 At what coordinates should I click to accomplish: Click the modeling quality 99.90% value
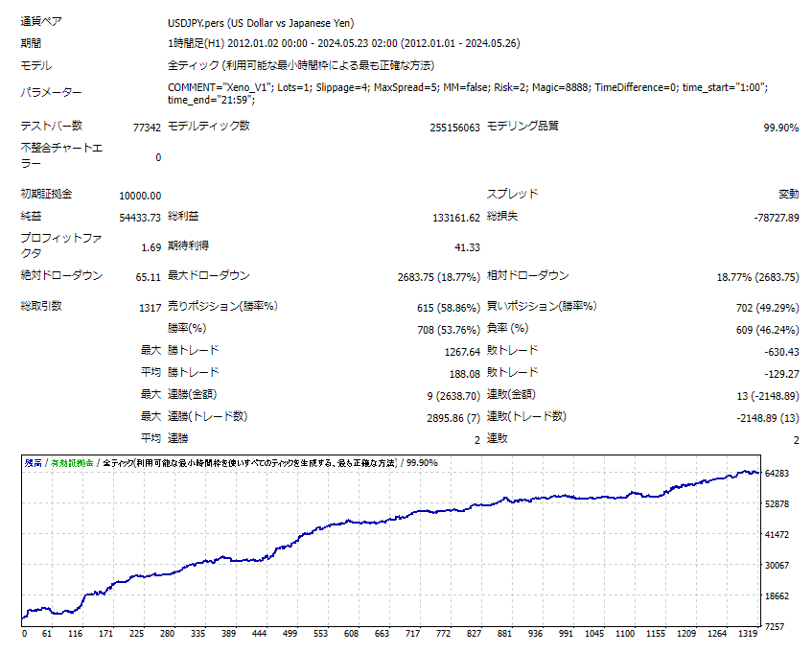(781, 128)
